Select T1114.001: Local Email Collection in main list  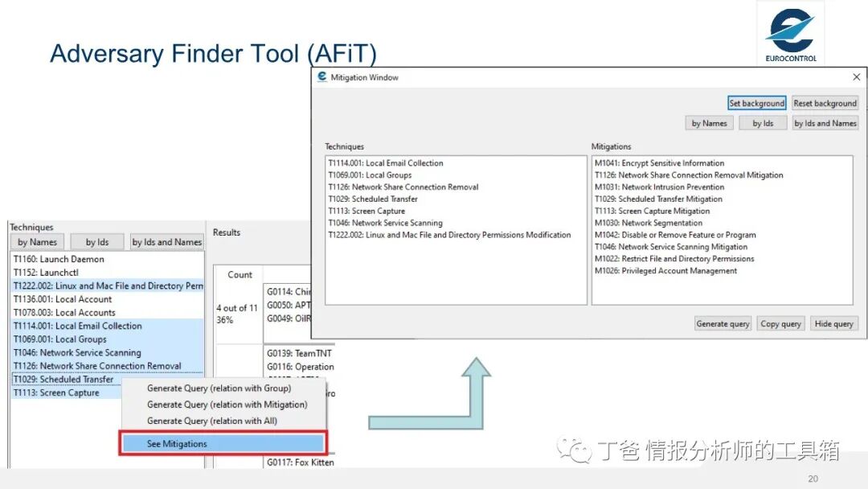click(x=107, y=326)
